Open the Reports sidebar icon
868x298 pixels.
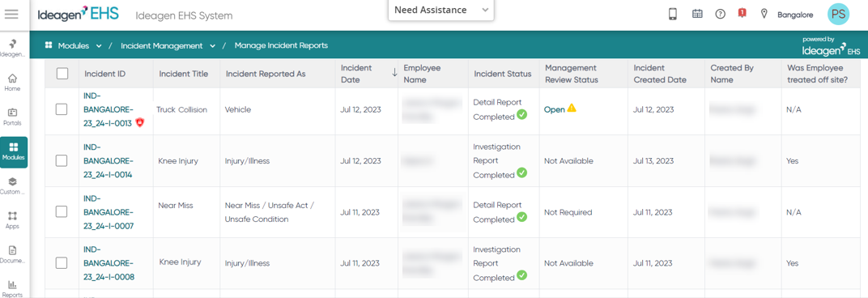click(13, 288)
